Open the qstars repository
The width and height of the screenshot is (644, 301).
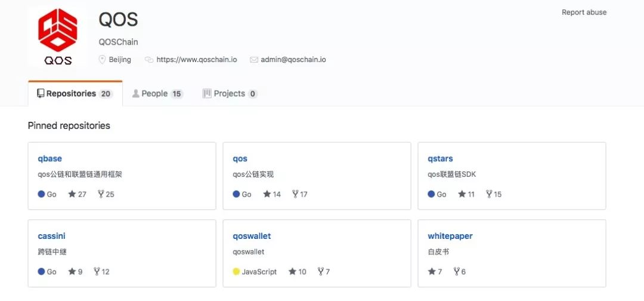click(440, 159)
